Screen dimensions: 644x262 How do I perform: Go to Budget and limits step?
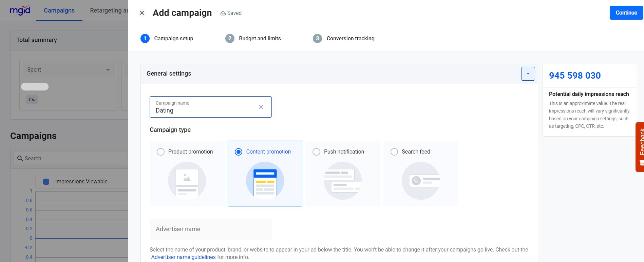coord(253,38)
